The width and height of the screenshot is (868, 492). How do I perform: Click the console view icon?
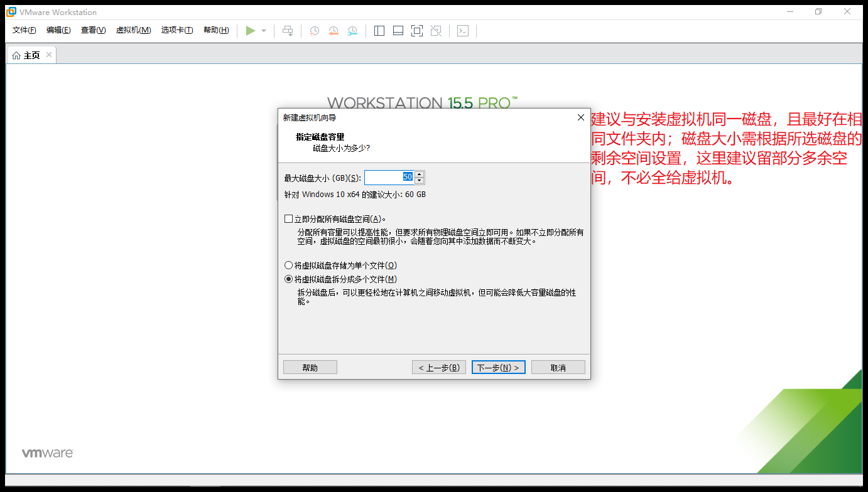pyautogui.click(x=463, y=31)
